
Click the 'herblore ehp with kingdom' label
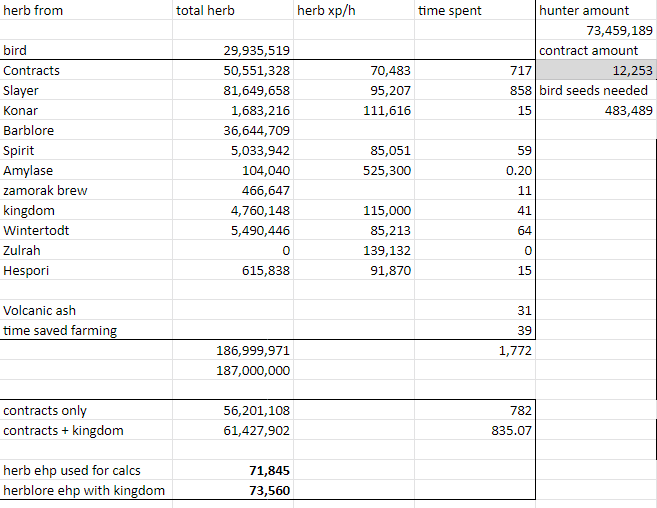[84, 490]
